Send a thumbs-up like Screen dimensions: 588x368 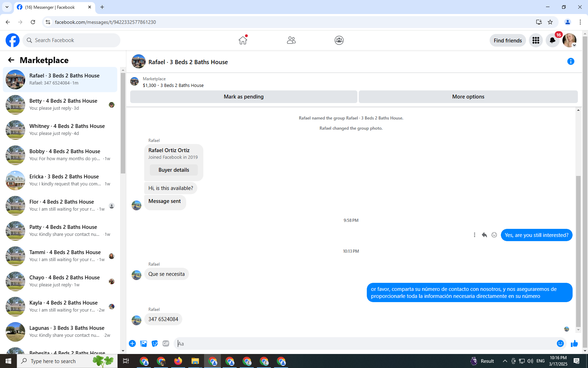tap(574, 343)
